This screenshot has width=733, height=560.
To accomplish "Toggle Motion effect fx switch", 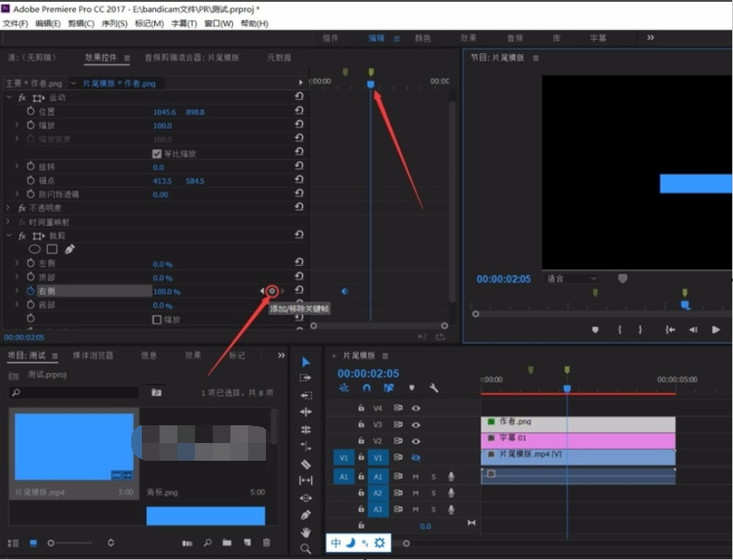I will [x=22, y=97].
